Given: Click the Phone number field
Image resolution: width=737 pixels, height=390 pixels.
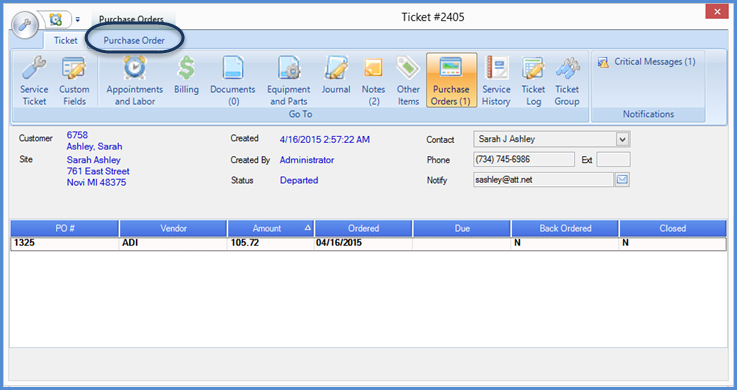Looking at the screenshot, I should click(524, 160).
